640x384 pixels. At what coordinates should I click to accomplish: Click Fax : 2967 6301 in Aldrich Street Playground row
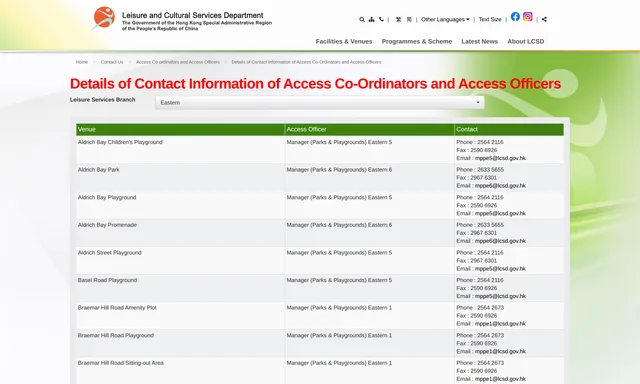click(476, 260)
